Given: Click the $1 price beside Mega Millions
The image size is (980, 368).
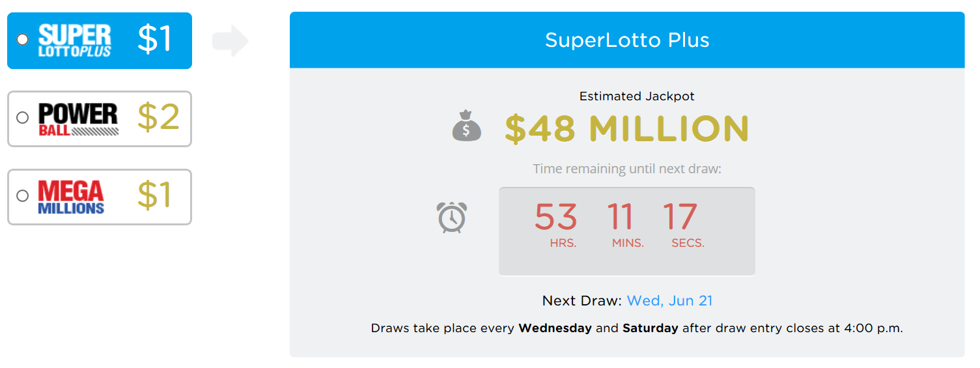Looking at the screenshot, I should coord(155,195).
